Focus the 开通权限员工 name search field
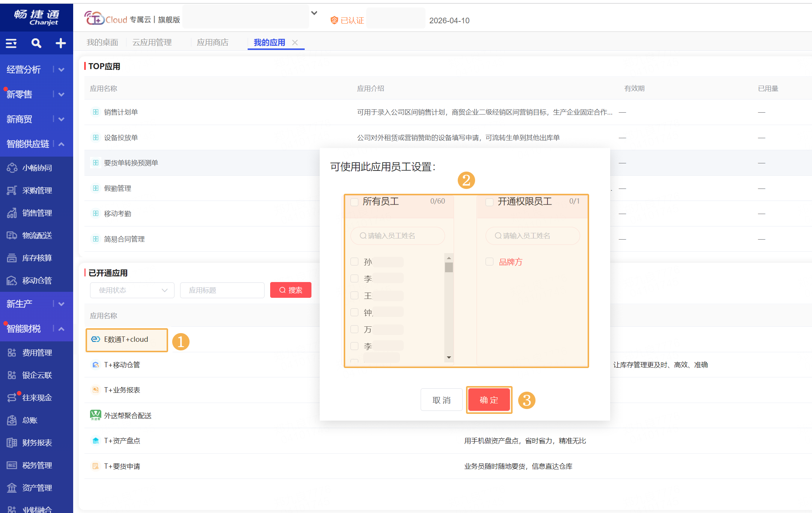 [x=533, y=235]
